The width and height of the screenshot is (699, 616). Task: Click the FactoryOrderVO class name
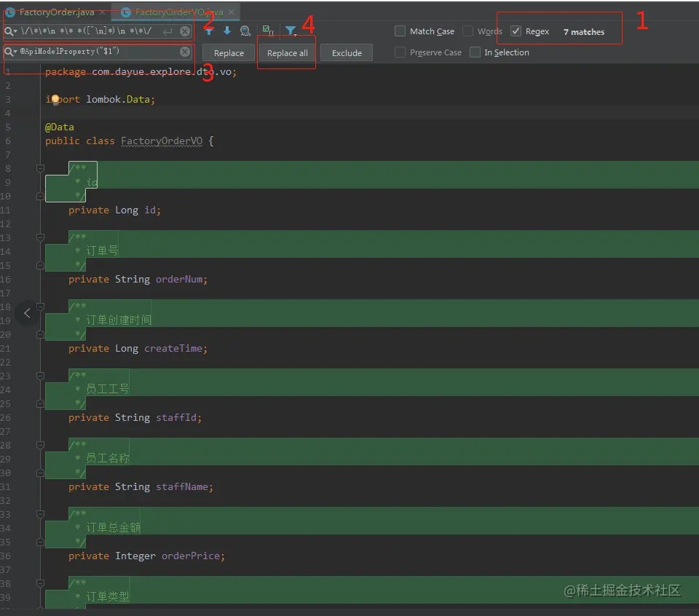pyautogui.click(x=162, y=141)
